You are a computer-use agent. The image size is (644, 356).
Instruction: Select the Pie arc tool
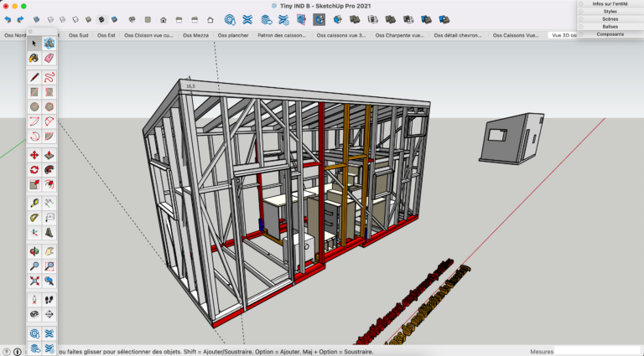coord(49,137)
